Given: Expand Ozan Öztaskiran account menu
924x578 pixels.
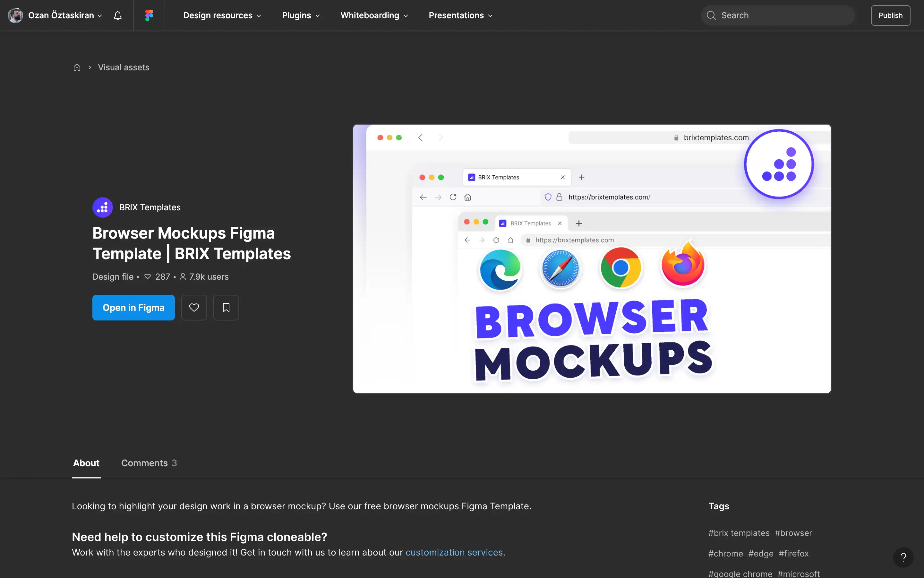Looking at the screenshot, I should (65, 15).
